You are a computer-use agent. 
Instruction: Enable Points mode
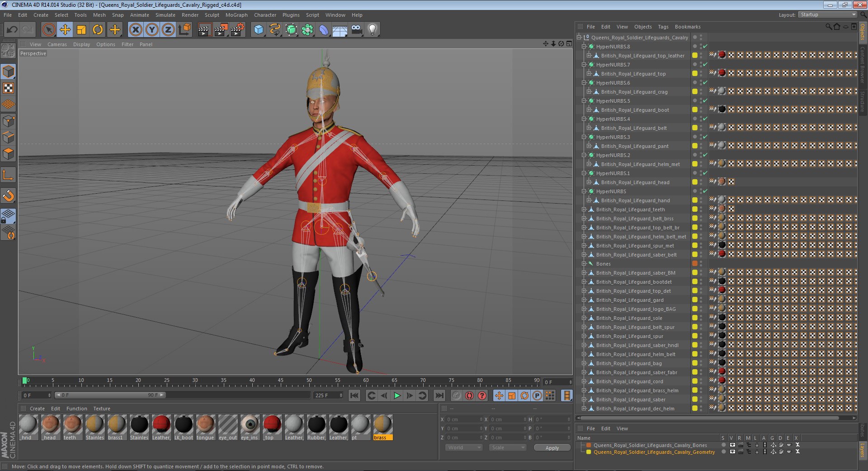pyautogui.click(x=9, y=121)
